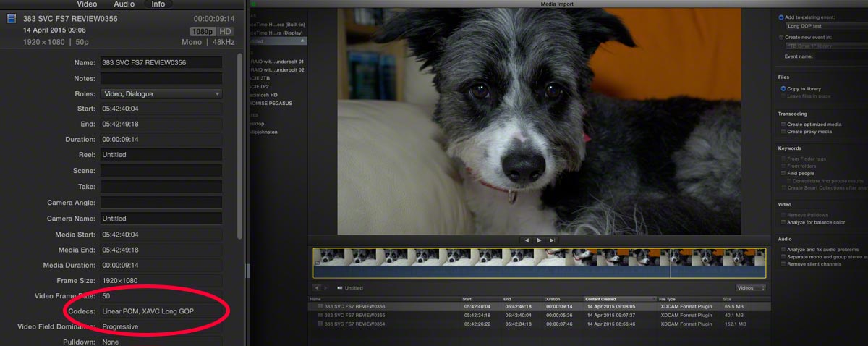Toggle Analyze and fix audio problems checkbox

pyautogui.click(x=783, y=250)
